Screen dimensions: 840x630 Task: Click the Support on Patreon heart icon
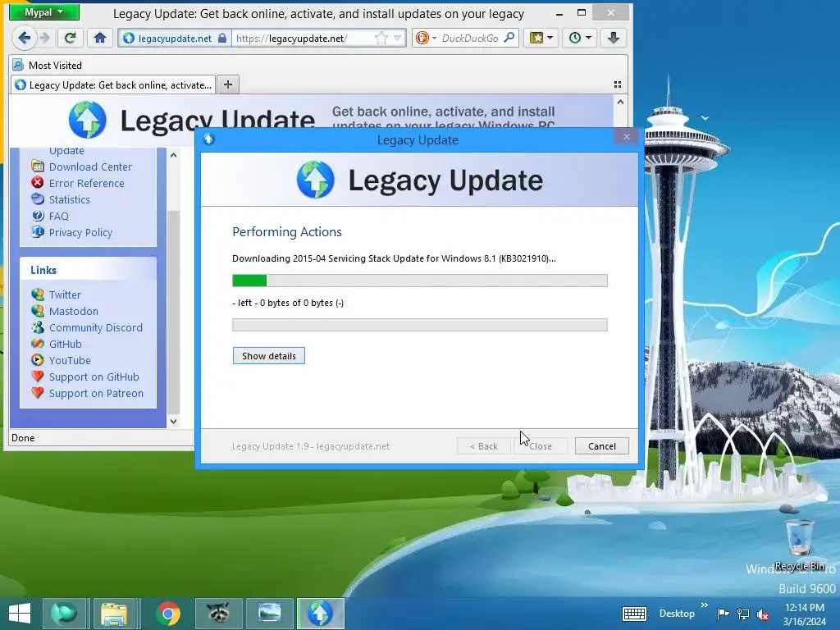pyautogui.click(x=38, y=393)
